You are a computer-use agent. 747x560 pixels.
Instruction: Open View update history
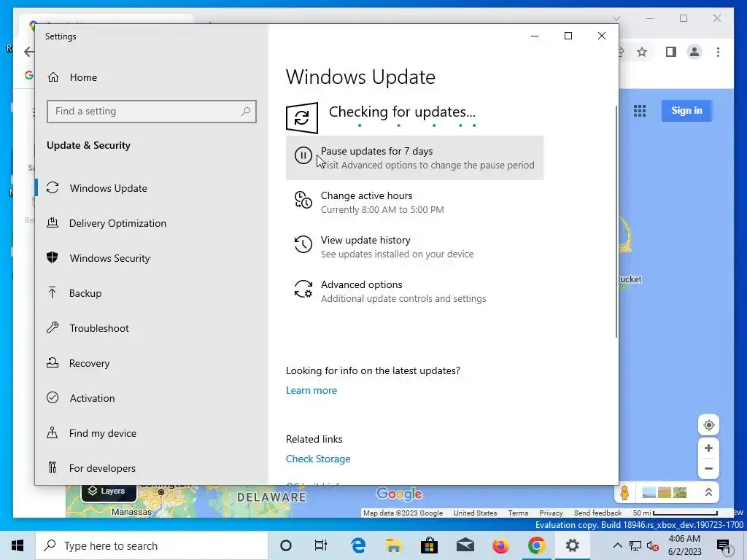coord(414,246)
